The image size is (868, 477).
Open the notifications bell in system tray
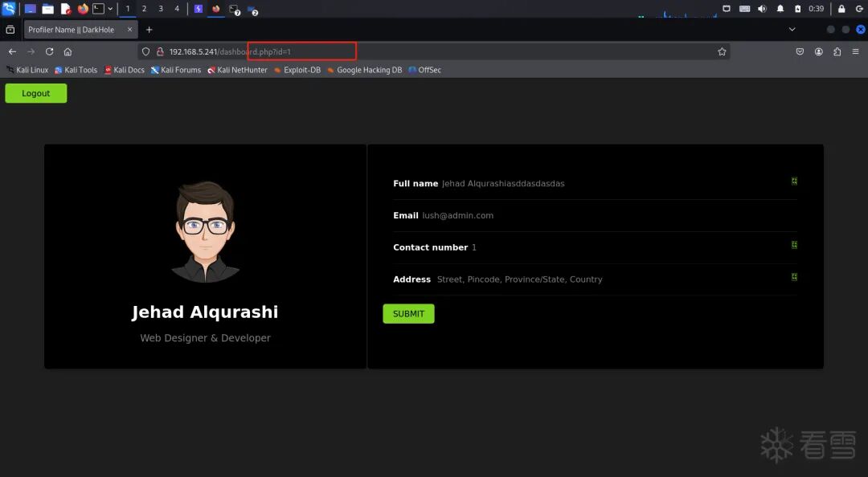(780, 9)
